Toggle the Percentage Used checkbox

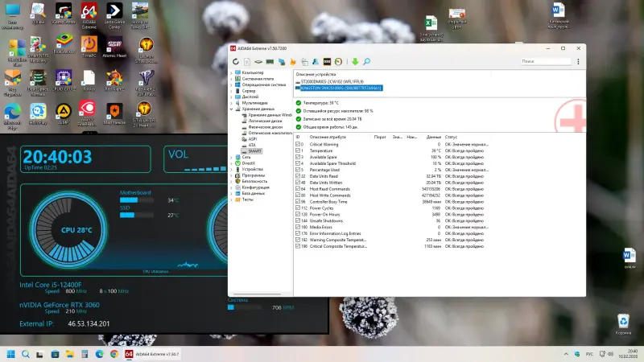[x=298, y=170]
